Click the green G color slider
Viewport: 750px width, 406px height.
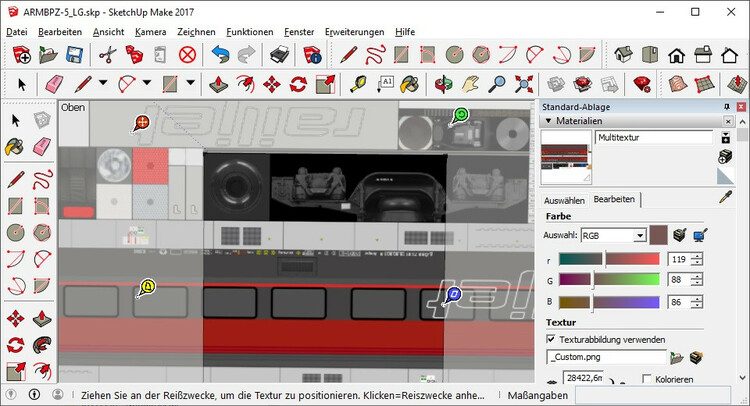pos(609,279)
